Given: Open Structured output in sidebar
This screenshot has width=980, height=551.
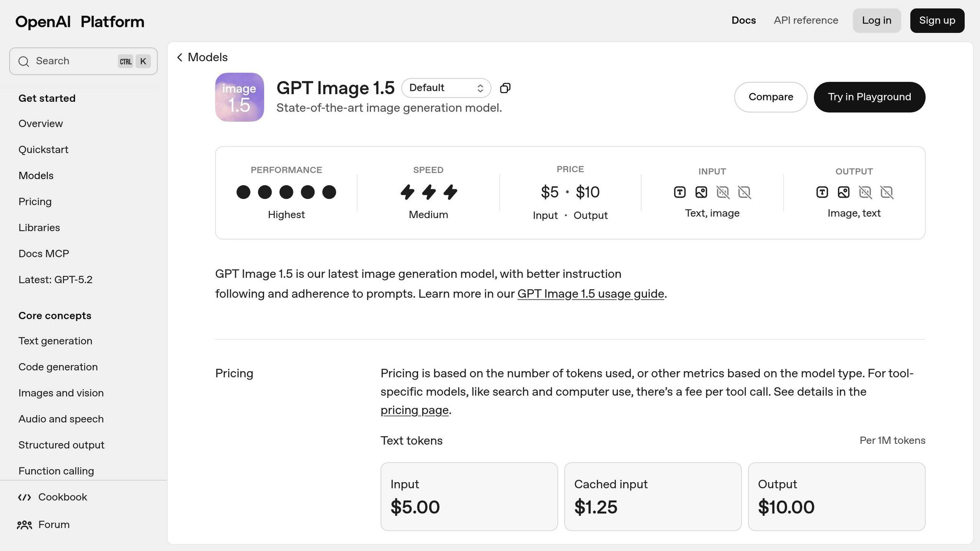Looking at the screenshot, I should tap(61, 445).
